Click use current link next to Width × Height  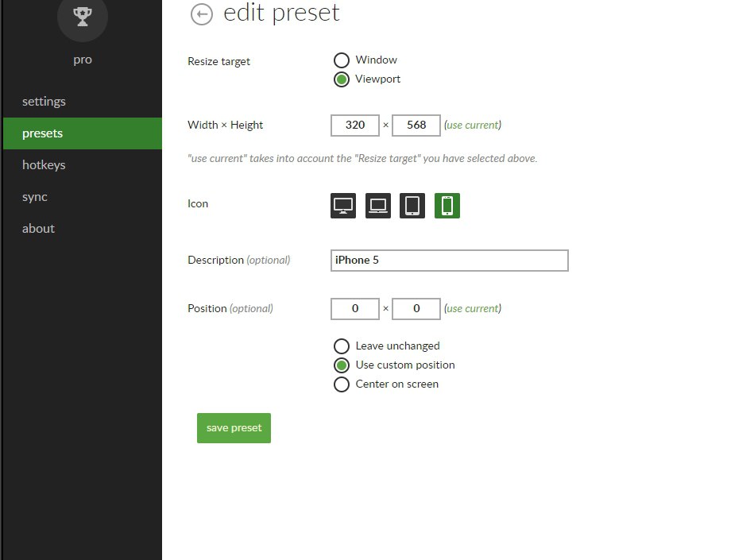(473, 125)
